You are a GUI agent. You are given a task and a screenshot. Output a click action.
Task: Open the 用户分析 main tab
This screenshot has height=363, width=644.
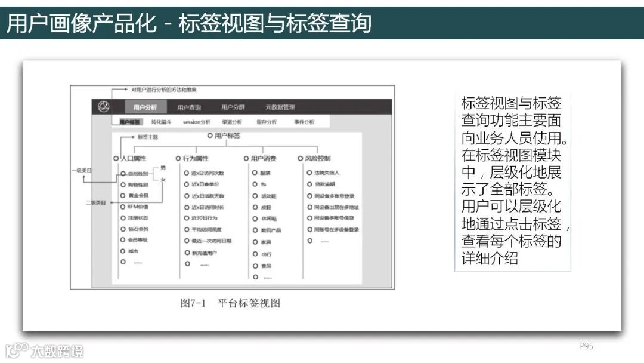point(145,107)
